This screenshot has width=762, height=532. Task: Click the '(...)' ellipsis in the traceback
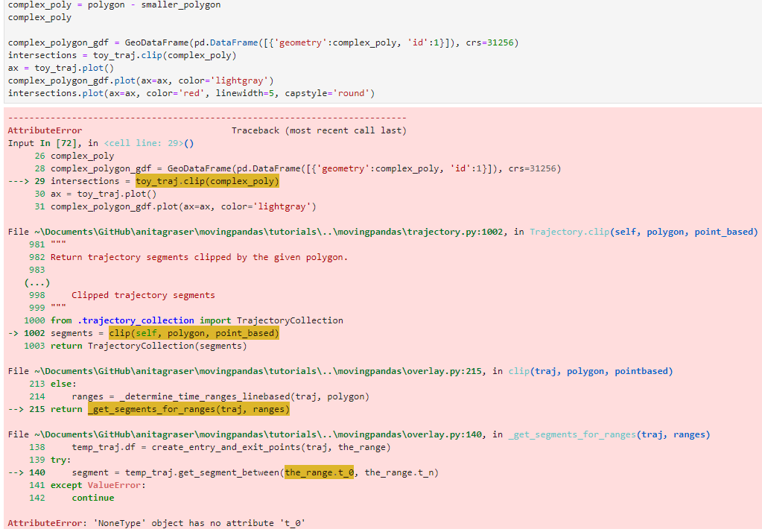pos(37,282)
